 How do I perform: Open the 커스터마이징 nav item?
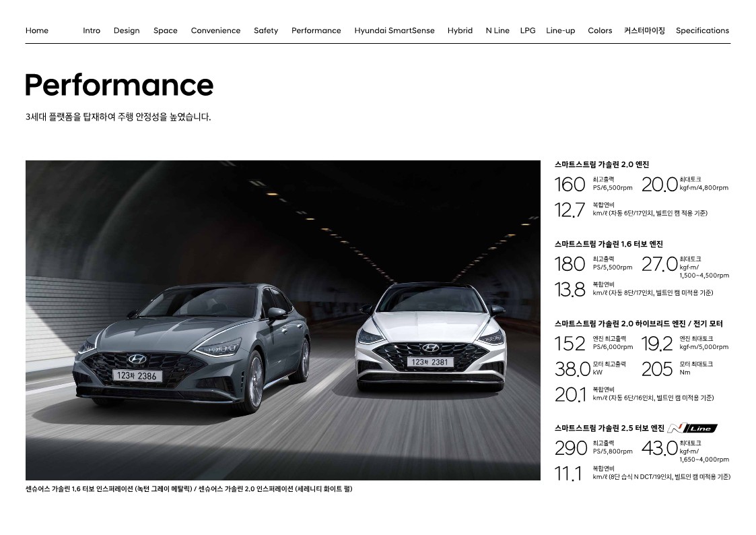point(644,30)
